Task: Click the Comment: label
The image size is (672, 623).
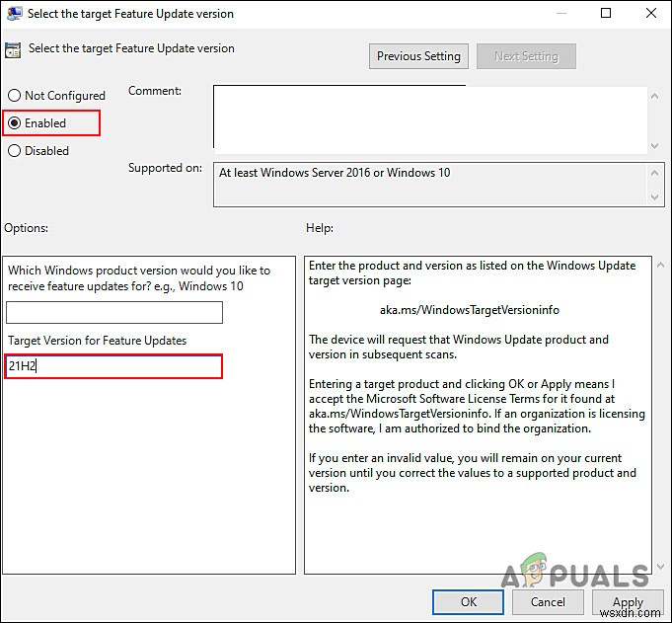Action: pos(155,91)
